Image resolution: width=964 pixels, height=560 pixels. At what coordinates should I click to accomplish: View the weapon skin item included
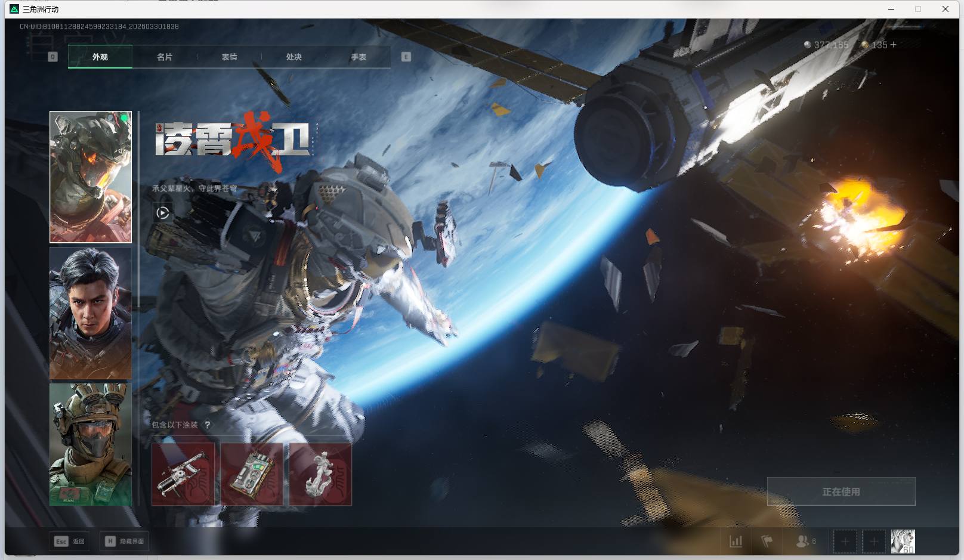[x=183, y=474]
